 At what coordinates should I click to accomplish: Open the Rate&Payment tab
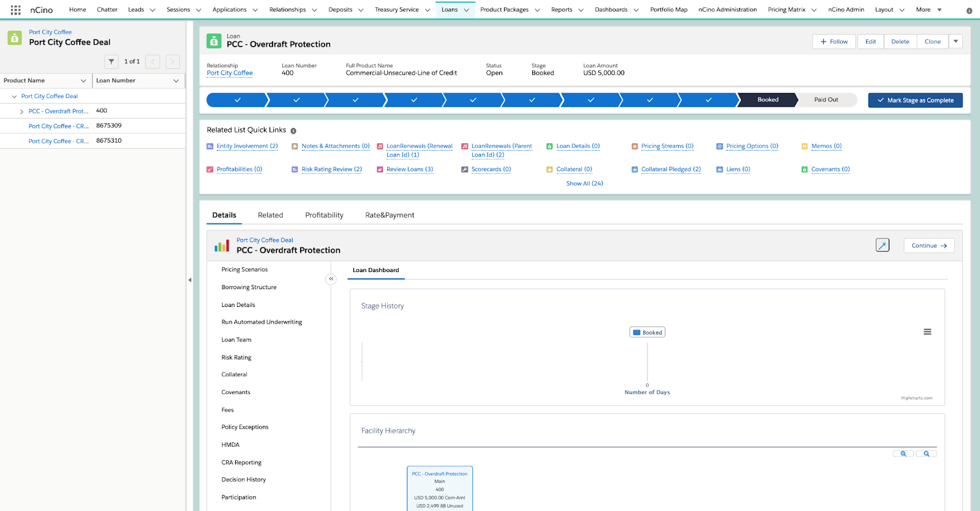(x=390, y=215)
